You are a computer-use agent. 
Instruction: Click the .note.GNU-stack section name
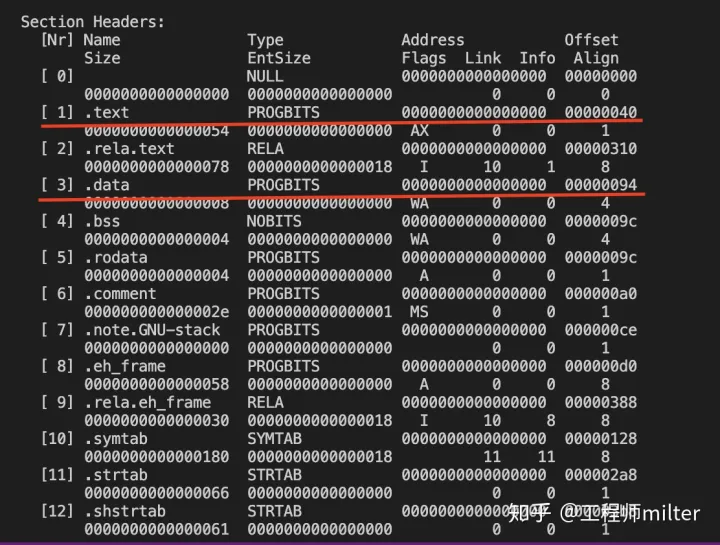click(x=152, y=330)
